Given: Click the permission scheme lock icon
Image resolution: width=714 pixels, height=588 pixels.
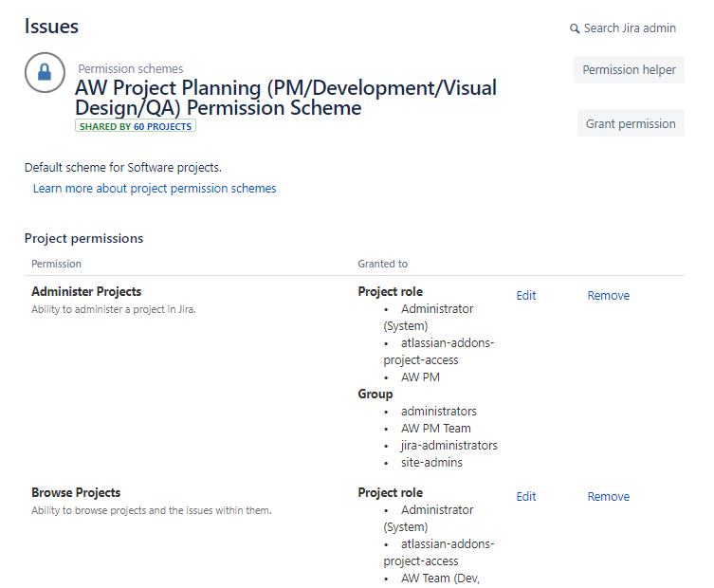Looking at the screenshot, I should 45,72.
